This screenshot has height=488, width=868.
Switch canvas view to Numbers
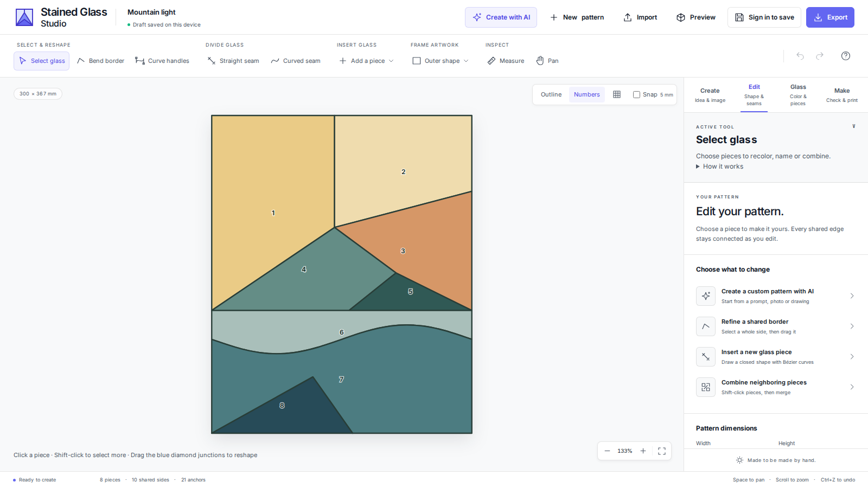click(x=587, y=94)
